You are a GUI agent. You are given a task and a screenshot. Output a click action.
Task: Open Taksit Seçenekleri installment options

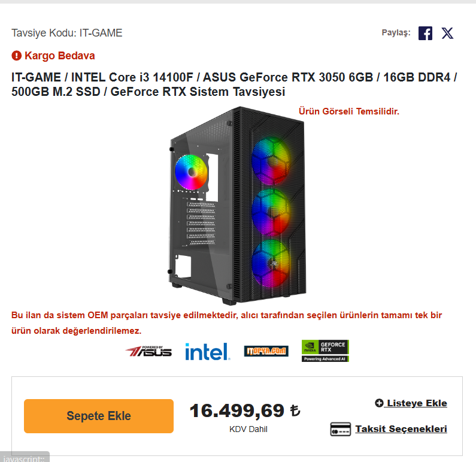click(401, 429)
